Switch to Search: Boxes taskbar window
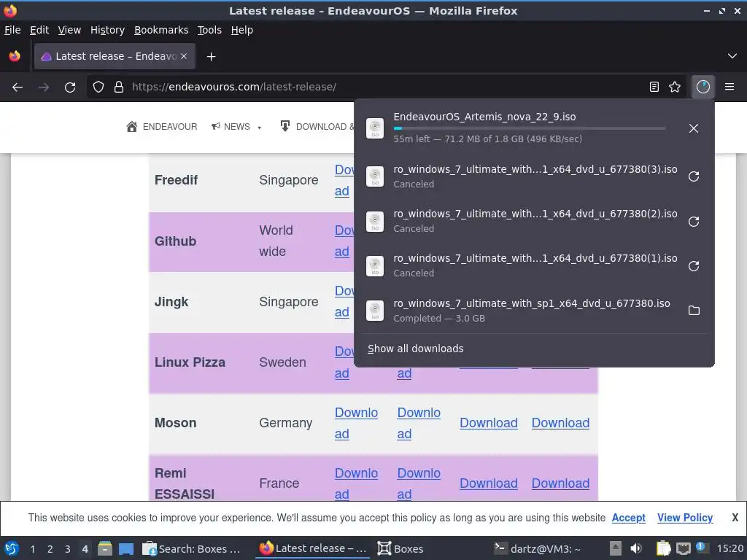The image size is (747, 560). coord(192,548)
